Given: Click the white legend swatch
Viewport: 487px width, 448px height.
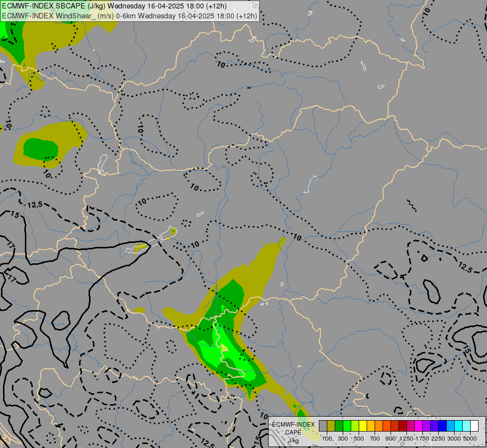Looking at the screenshot, I should [474, 426].
